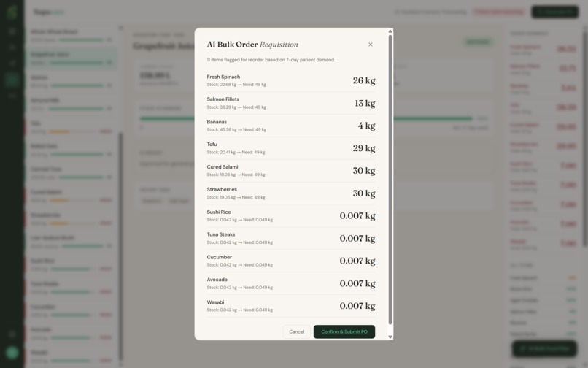
Task: Click Strawberries' 30 kg quantity
Action: pyautogui.click(x=364, y=193)
